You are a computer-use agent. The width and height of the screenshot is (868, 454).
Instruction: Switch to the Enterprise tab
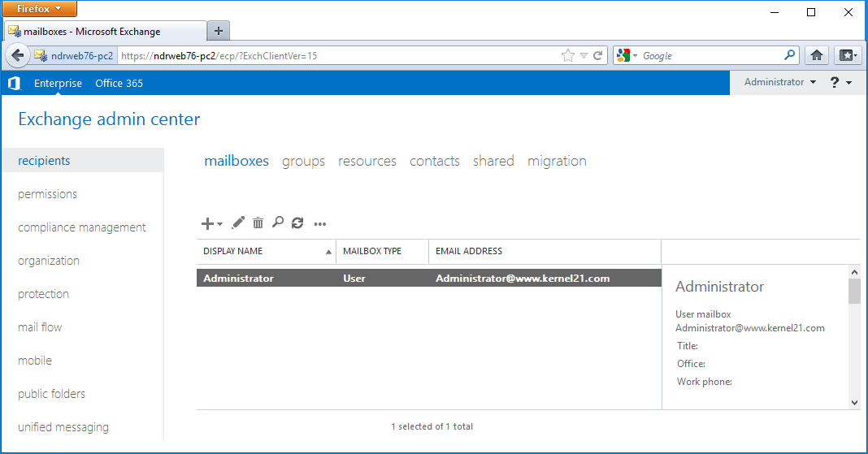(x=59, y=83)
